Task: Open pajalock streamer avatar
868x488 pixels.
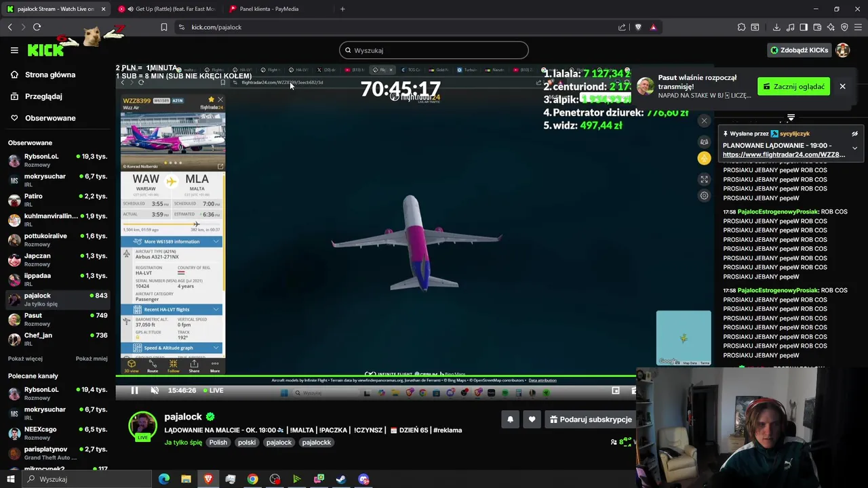Action: click(x=143, y=426)
